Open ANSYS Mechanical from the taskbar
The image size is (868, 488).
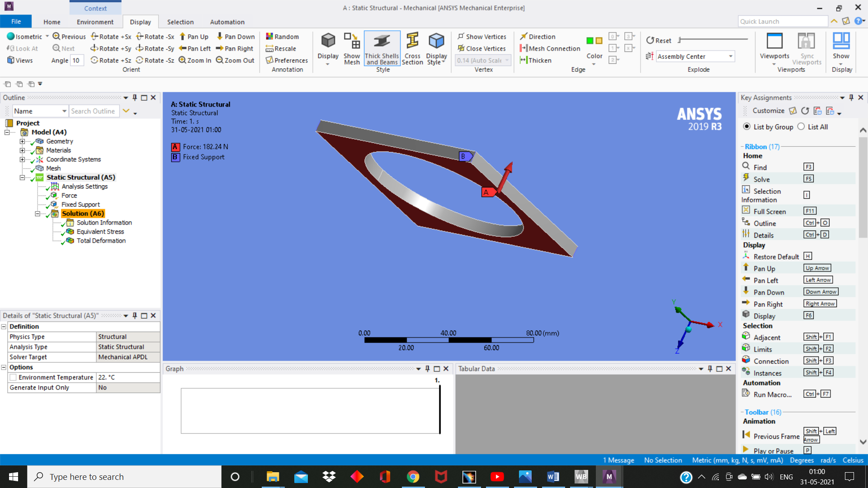point(609,477)
